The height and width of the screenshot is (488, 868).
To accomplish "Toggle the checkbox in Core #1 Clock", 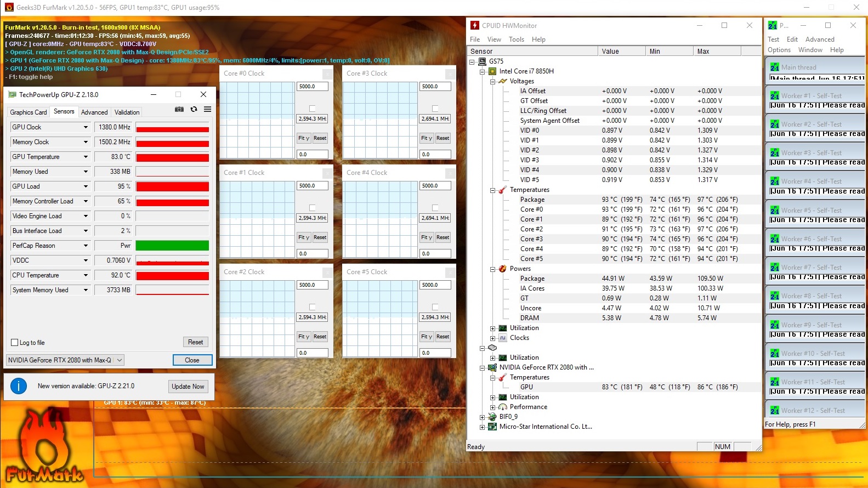I will coord(312,208).
